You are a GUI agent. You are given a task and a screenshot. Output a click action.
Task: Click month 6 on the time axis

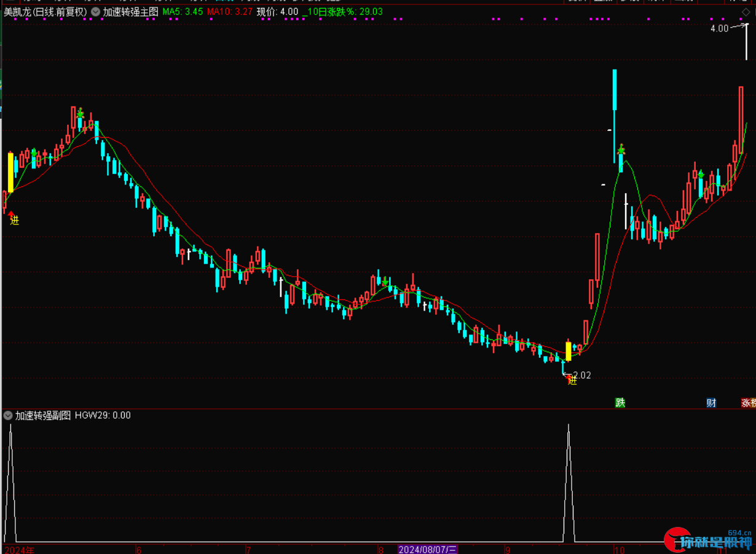click(x=139, y=550)
